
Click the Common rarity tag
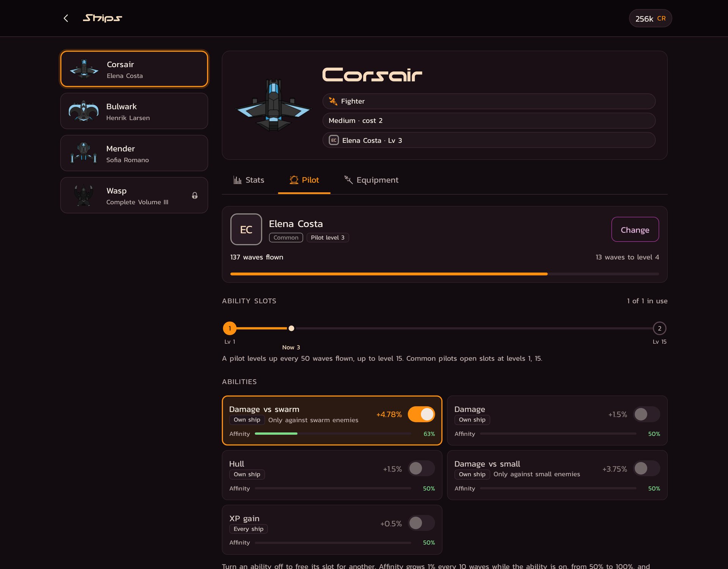click(x=286, y=237)
